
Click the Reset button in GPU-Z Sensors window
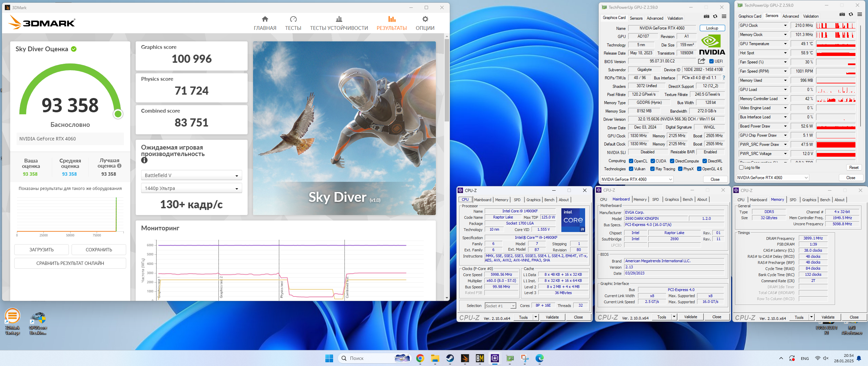854,168
